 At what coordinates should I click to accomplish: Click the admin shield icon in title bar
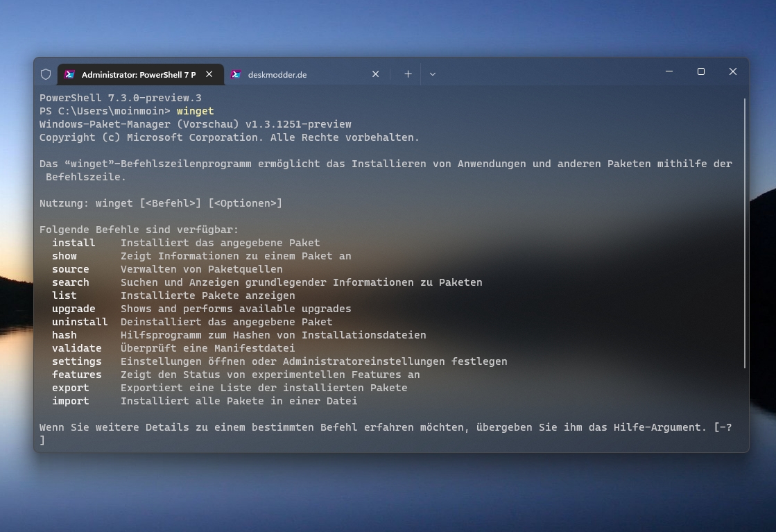(46, 74)
